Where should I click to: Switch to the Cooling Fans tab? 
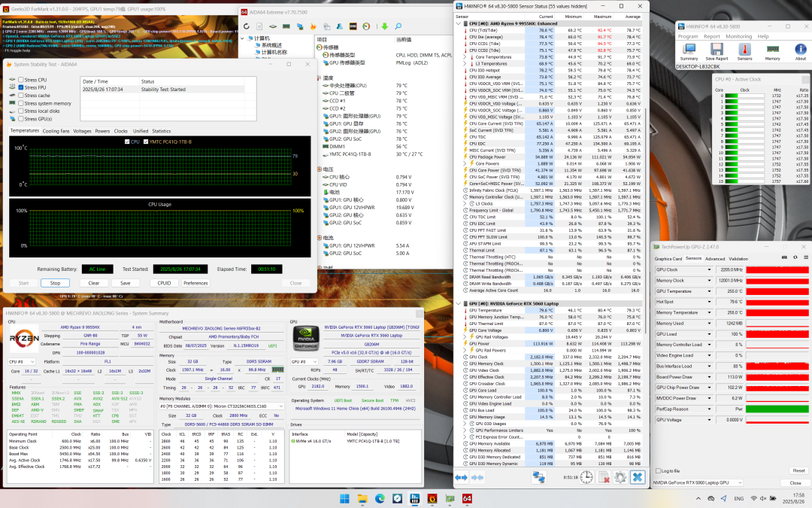(x=56, y=131)
